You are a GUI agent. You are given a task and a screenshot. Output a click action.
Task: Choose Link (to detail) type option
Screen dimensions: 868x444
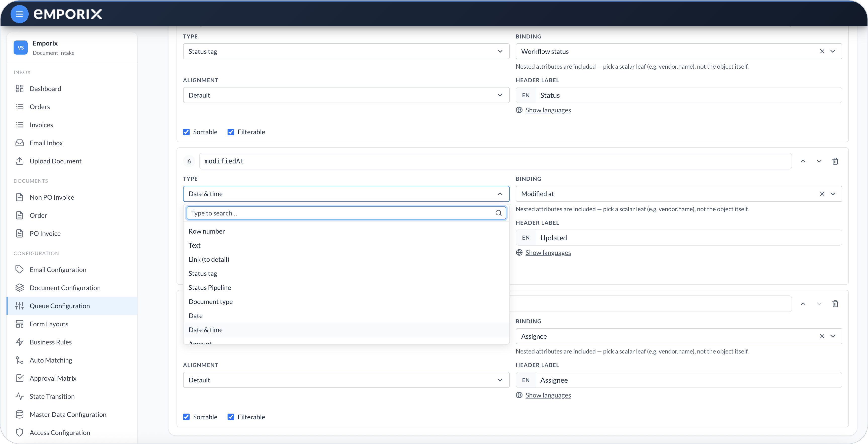(346, 259)
